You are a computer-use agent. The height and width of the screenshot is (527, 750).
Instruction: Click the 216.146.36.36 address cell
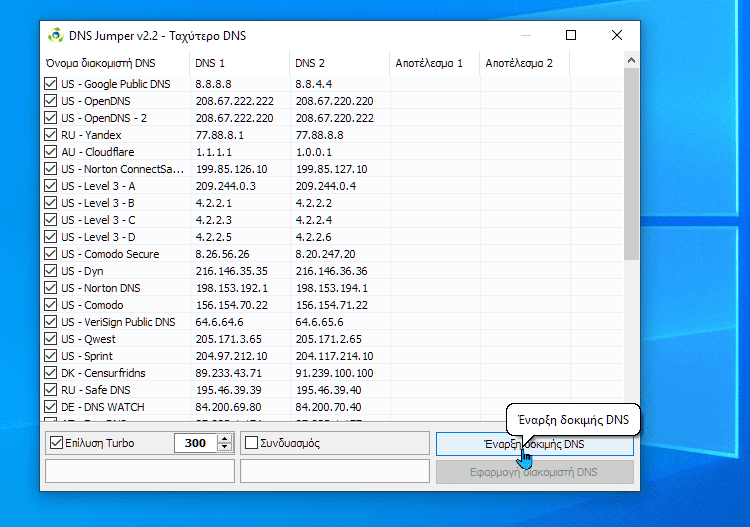click(331, 271)
